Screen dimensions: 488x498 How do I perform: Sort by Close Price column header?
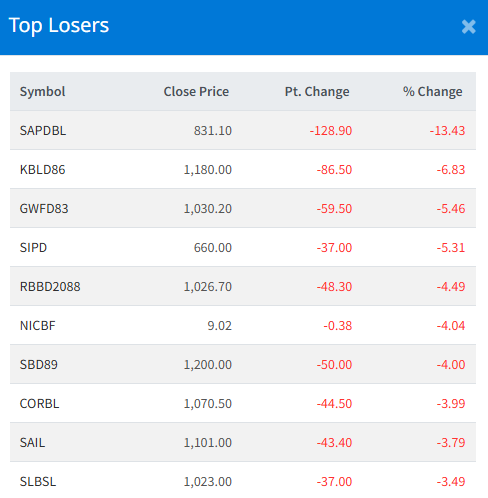[196, 91]
